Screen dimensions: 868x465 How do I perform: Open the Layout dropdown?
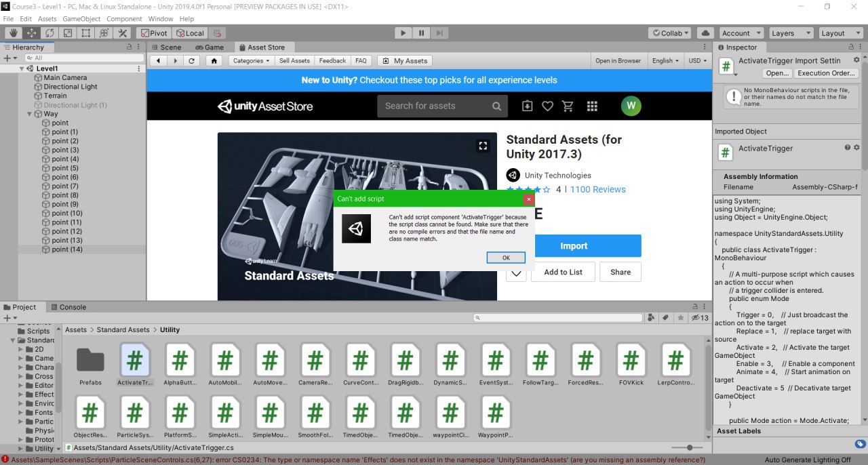(x=840, y=33)
